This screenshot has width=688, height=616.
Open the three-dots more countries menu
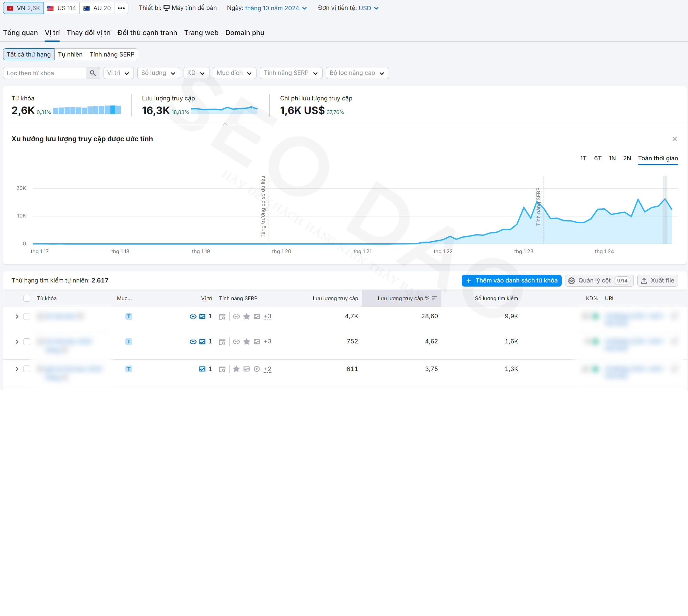(121, 8)
